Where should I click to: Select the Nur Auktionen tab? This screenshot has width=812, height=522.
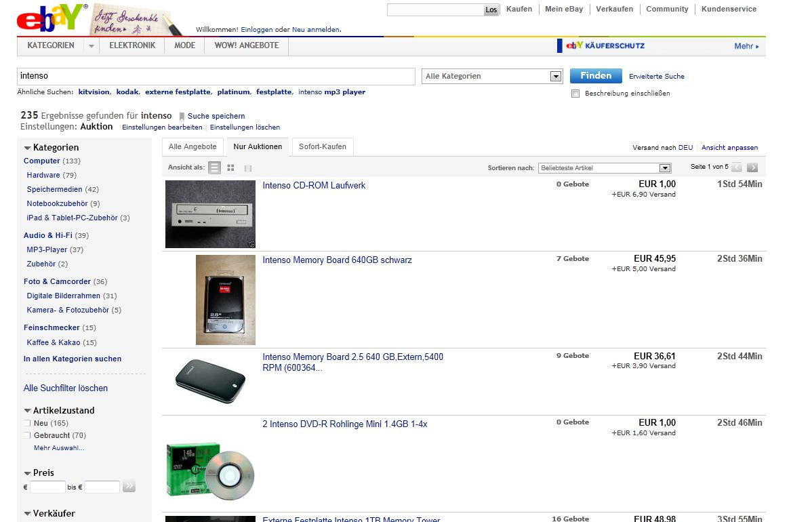pyautogui.click(x=258, y=146)
